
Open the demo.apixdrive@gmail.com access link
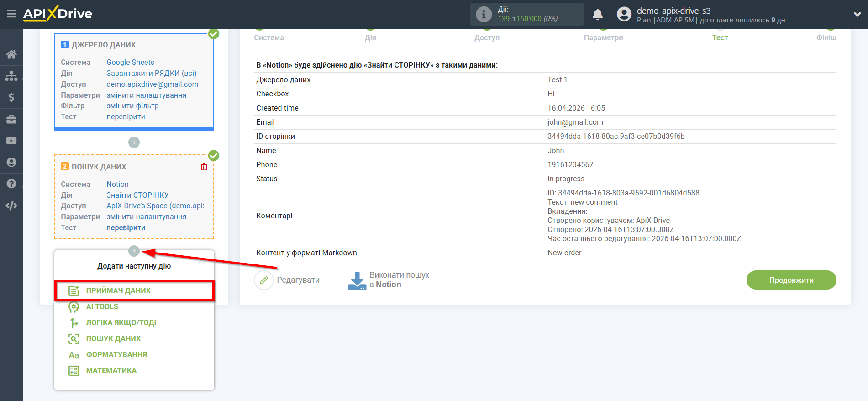(x=153, y=84)
